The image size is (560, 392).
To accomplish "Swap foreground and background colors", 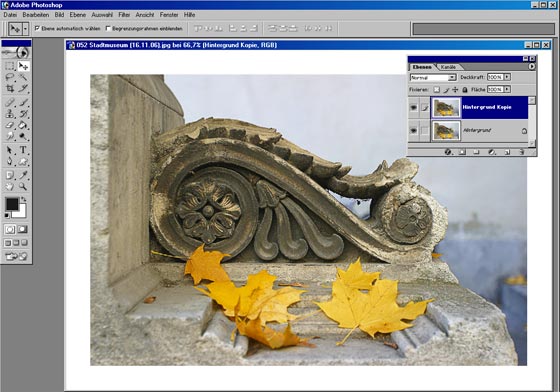I will click(x=24, y=199).
